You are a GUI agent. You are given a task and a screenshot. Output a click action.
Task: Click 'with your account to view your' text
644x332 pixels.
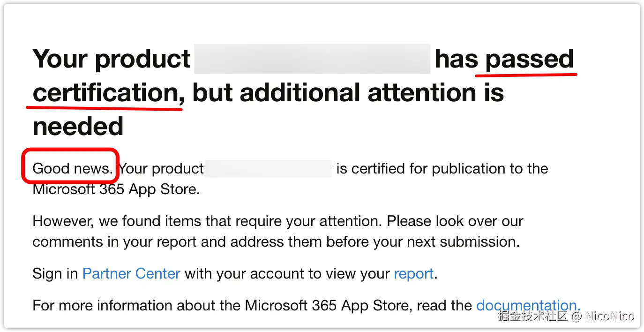tap(287, 274)
